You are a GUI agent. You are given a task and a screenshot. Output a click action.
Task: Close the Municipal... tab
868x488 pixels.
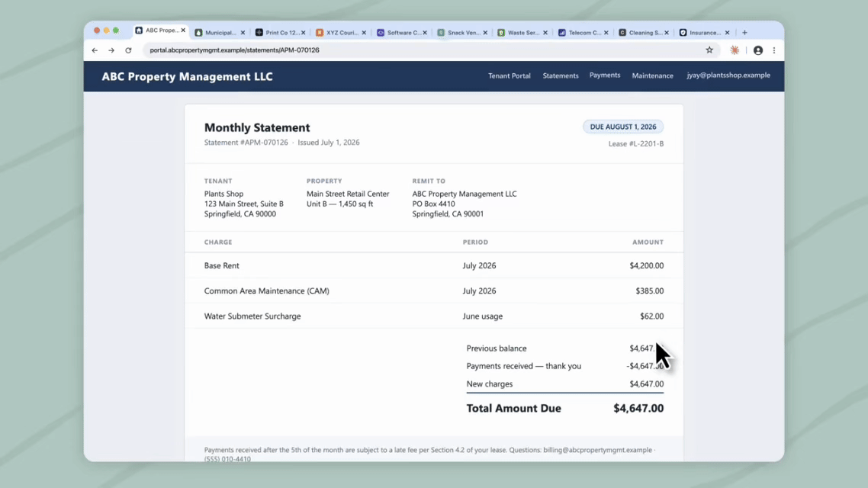(243, 33)
